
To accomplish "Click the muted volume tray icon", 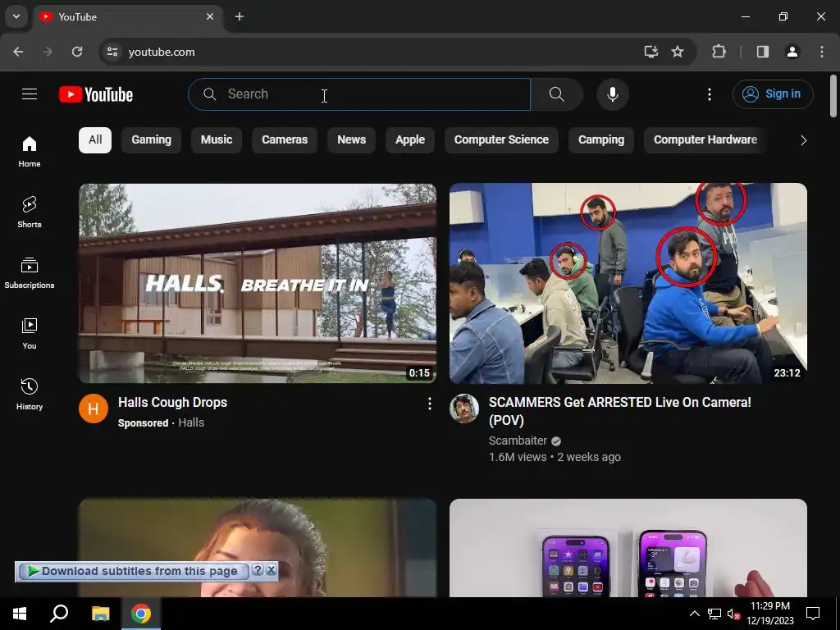I will click(x=733, y=614).
